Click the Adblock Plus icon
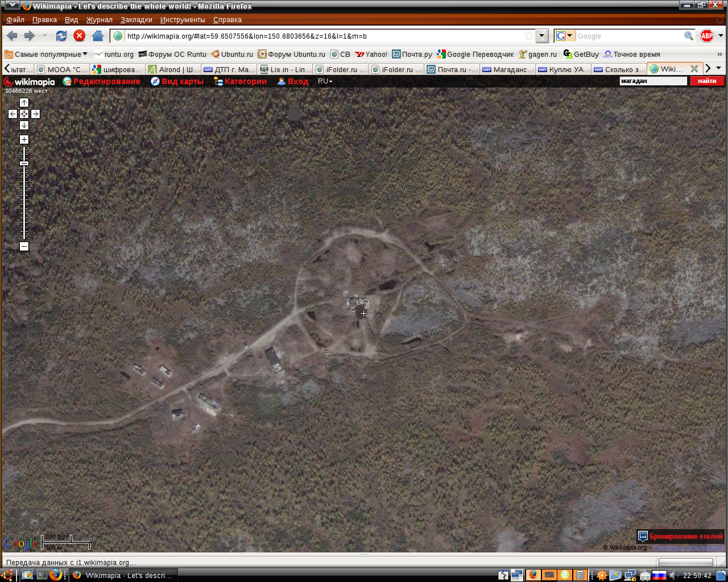Image resolution: width=728 pixels, height=582 pixels. 706,36
